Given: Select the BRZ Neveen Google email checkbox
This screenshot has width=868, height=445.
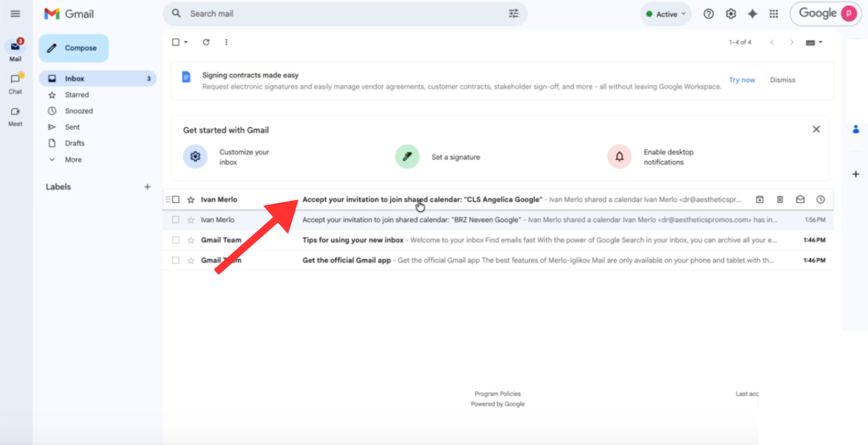Looking at the screenshot, I should click(x=176, y=220).
